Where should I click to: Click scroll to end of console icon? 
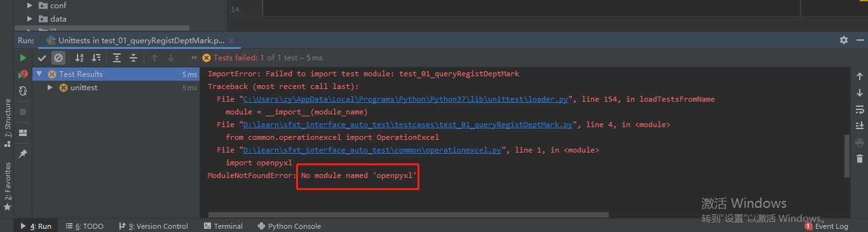(x=860, y=125)
